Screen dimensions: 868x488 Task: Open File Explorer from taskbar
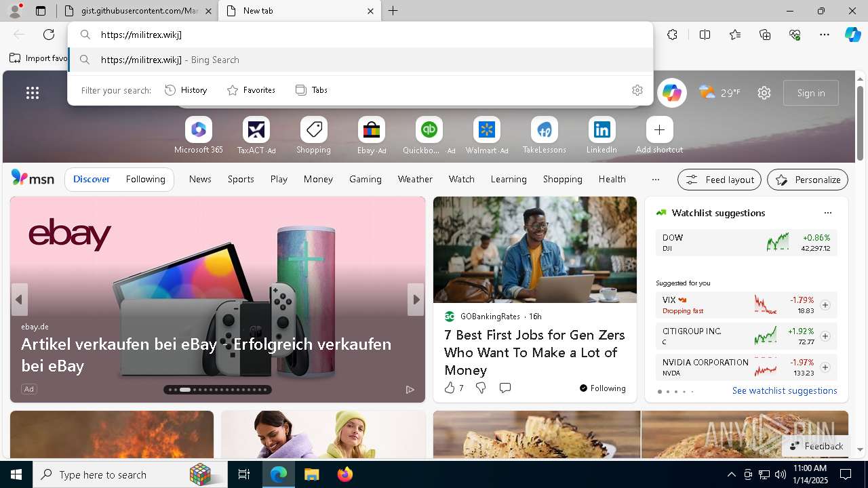click(x=311, y=474)
